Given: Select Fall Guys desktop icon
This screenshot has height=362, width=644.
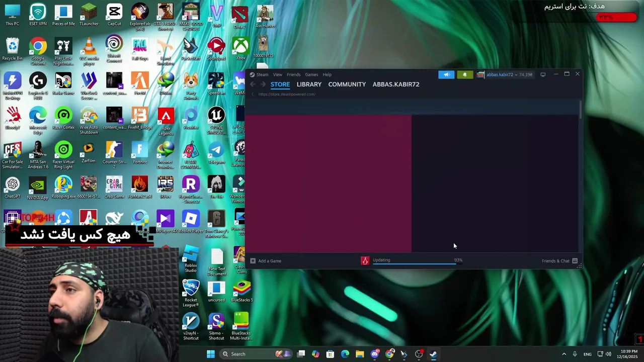Looking at the screenshot, I should coord(140,49).
